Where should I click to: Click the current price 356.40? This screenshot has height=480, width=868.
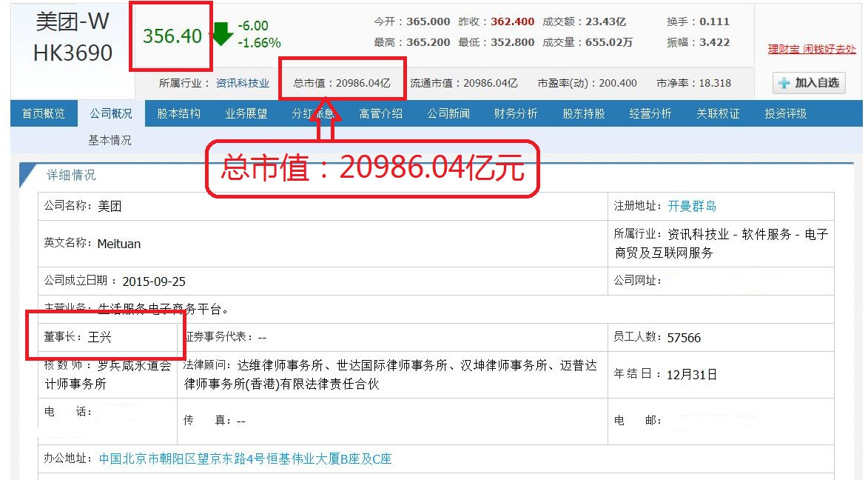coord(172,36)
